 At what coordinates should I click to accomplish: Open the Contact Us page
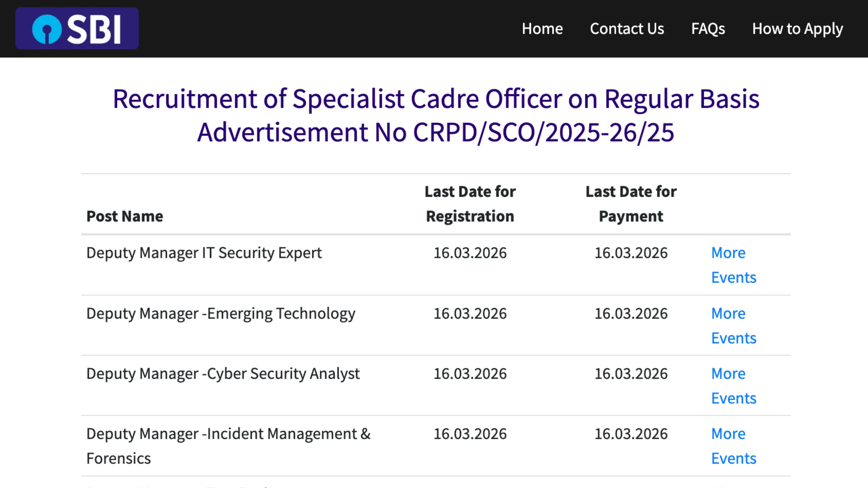(x=627, y=29)
